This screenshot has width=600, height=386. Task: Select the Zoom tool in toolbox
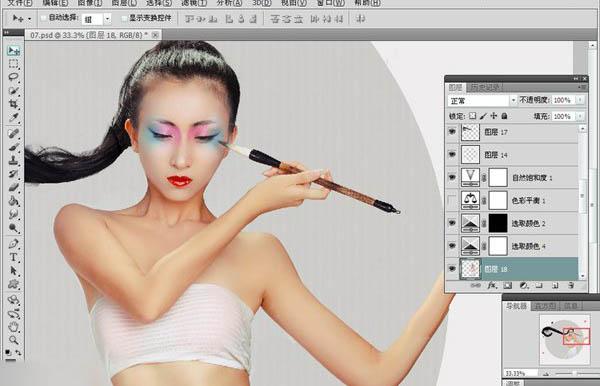point(14,340)
